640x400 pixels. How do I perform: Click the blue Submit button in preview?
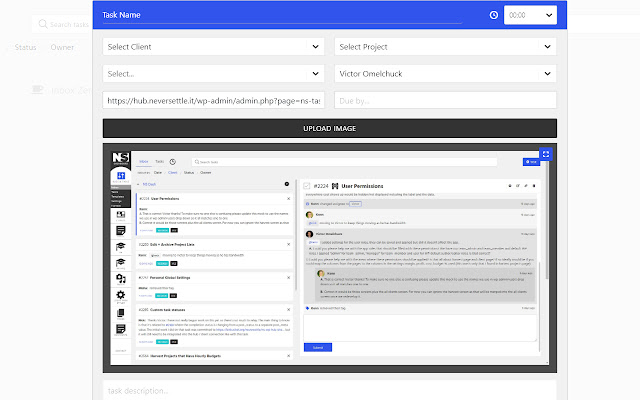318,347
